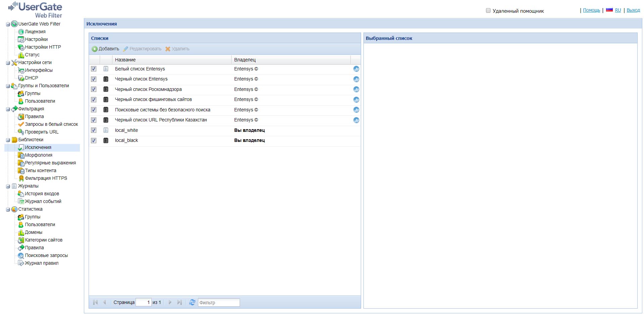Click the Статус icon in the sidebar
Viewport: 644px width, 314px height.
point(21,55)
